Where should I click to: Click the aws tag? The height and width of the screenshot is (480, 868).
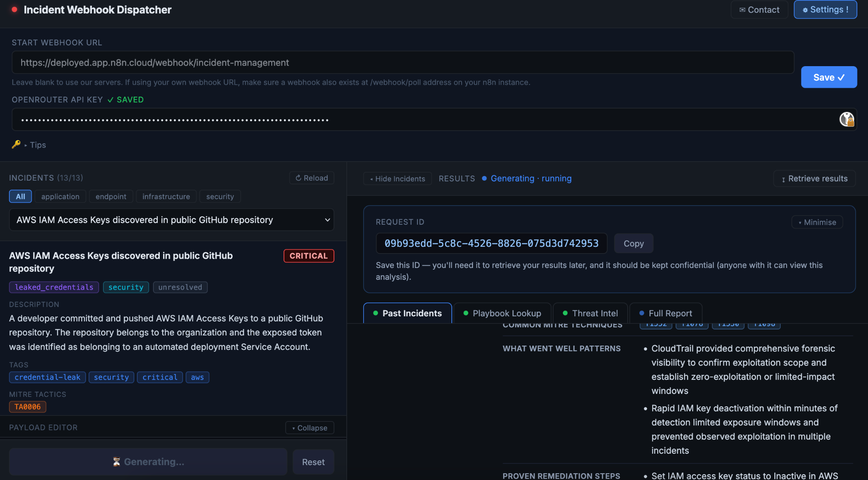pos(197,377)
